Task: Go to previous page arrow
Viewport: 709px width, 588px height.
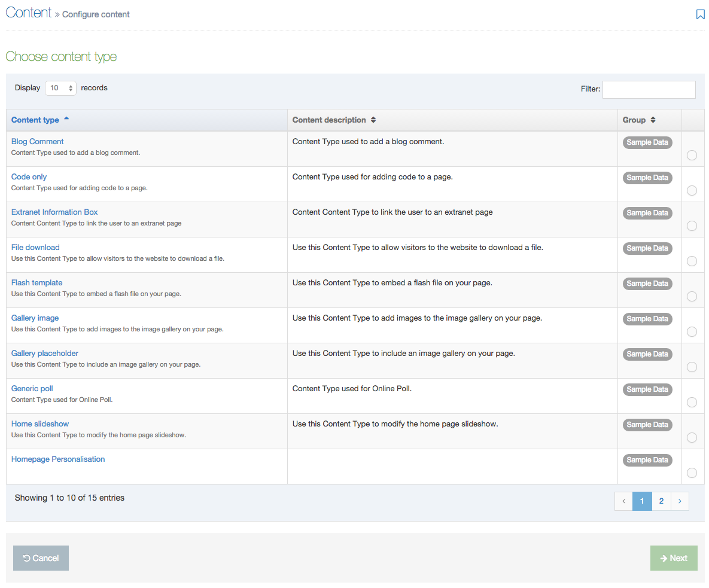Action: (x=623, y=501)
